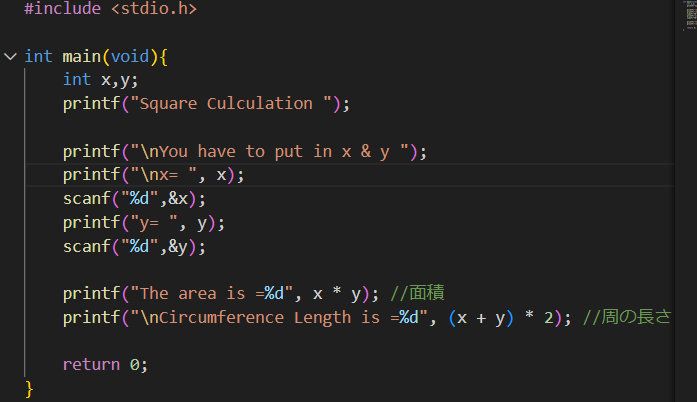Click the '//周の長さ' comment
697x402 pixels.
[627, 317]
